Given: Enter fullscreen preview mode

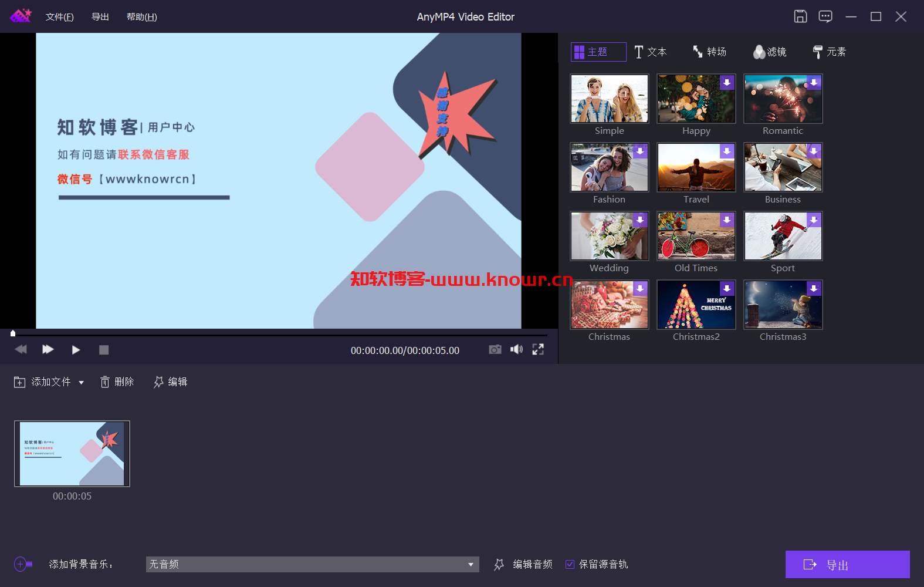Looking at the screenshot, I should click(x=538, y=350).
